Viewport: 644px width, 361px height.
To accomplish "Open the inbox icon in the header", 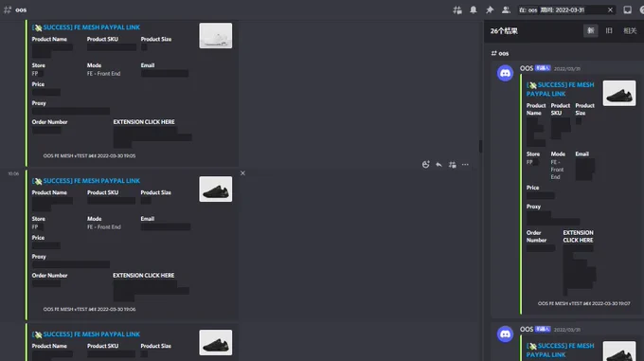I will (x=627, y=9).
